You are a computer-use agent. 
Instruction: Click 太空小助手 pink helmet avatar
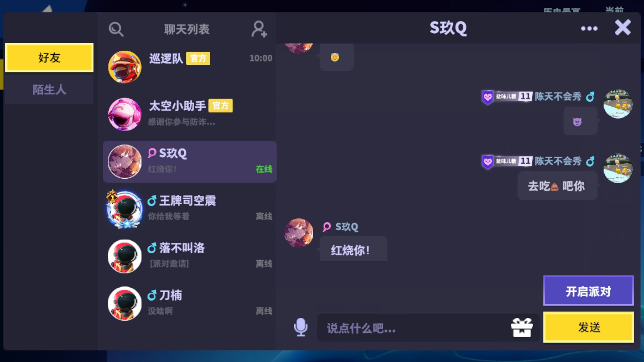coord(125,114)
